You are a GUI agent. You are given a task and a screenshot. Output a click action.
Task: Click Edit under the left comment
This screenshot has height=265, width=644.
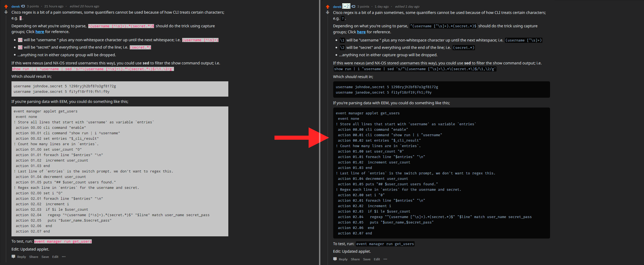click(55, 257)
